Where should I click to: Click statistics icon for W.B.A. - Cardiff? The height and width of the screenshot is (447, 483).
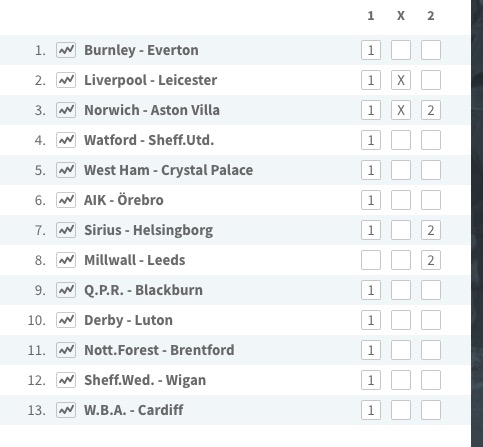pos(66,410)
